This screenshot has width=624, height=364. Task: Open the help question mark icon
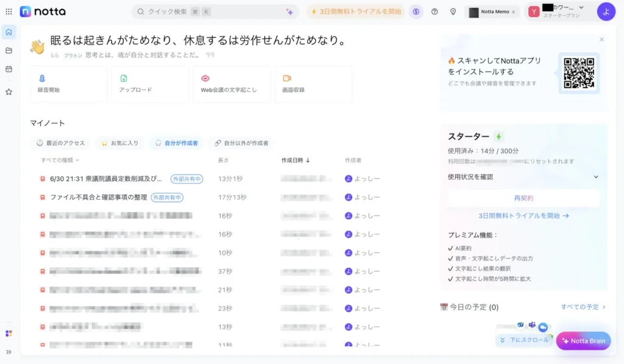(434, 12)
